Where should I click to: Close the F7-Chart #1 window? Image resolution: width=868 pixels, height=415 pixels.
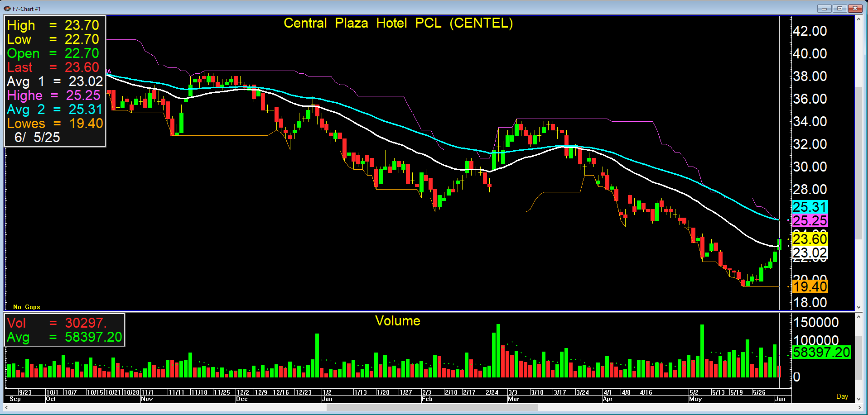pos(855,9)
